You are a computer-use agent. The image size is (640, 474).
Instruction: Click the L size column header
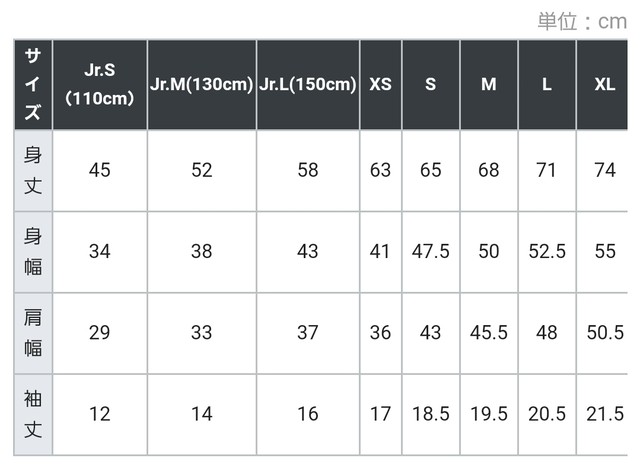(547, 85)
